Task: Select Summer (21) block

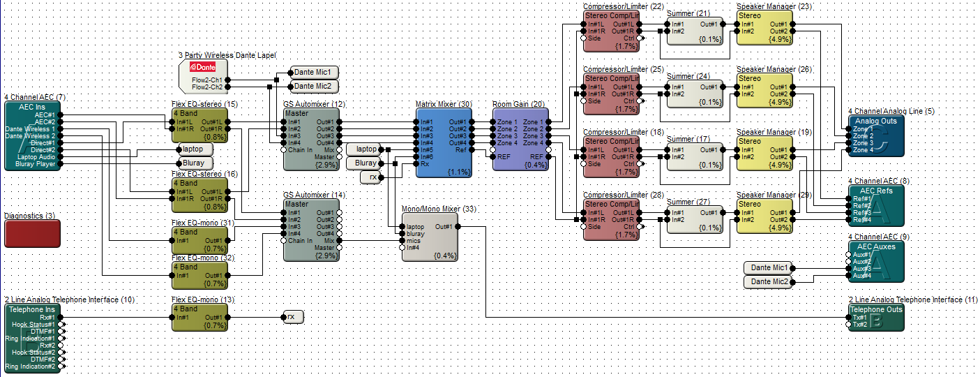Action: tap(695, 31)
